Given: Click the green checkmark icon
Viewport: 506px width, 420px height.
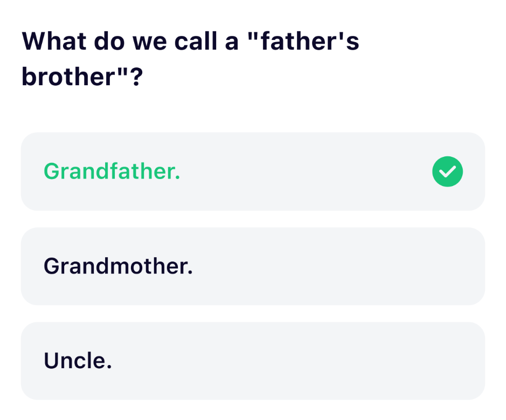Looking at the screenshot, I should 447,171.
